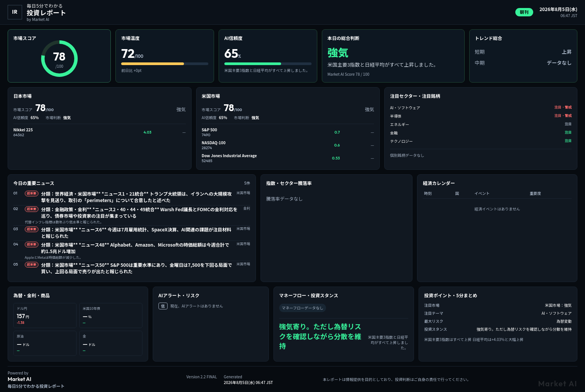Click the テクノロジー sector row

[481, 141]
